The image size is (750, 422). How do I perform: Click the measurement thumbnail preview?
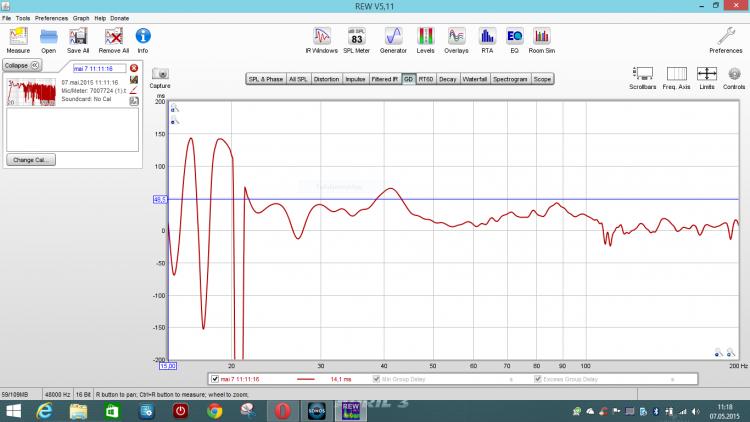pos(30,92)
